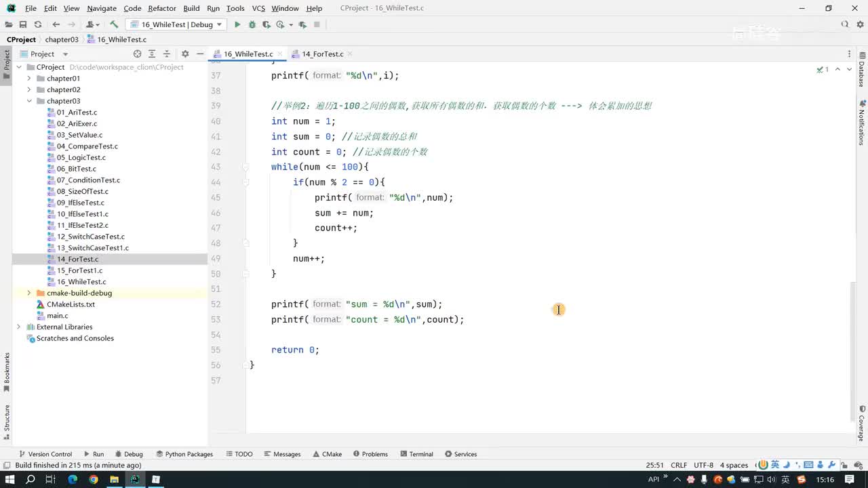Navigate back with the left arrow
This screenshot has width=868, height=488.
(56, 24)
